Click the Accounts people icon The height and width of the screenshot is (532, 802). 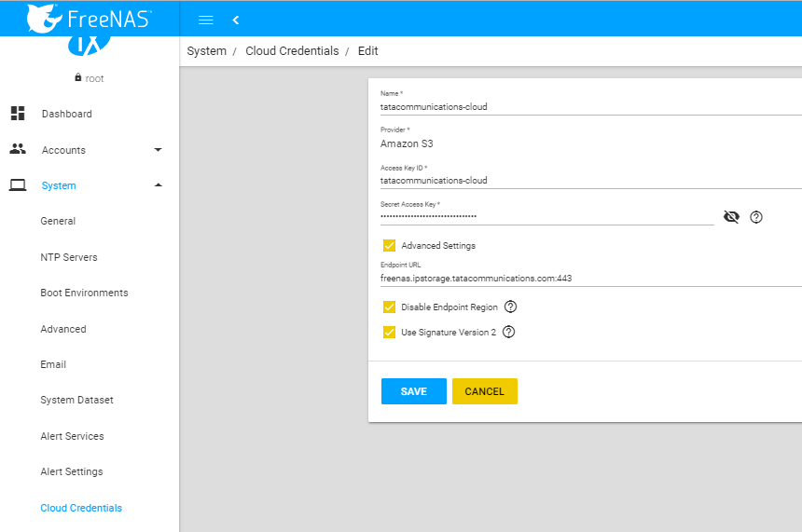pyautogui.click(x=18, y=149)
